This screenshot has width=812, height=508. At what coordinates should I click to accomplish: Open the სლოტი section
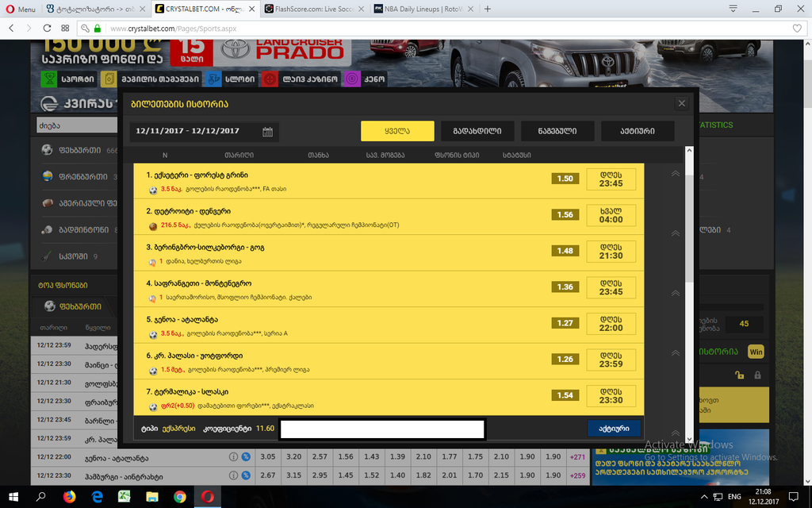[231, 79]
